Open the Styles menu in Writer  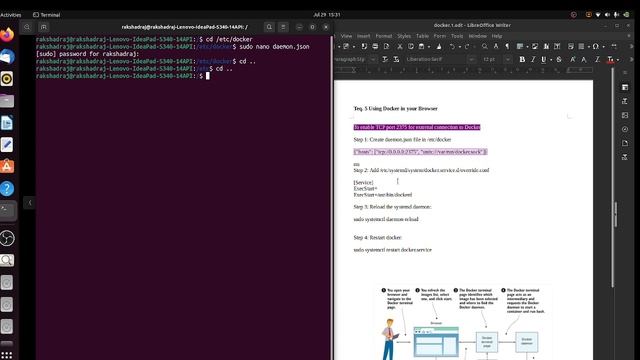tap(404, 36)
